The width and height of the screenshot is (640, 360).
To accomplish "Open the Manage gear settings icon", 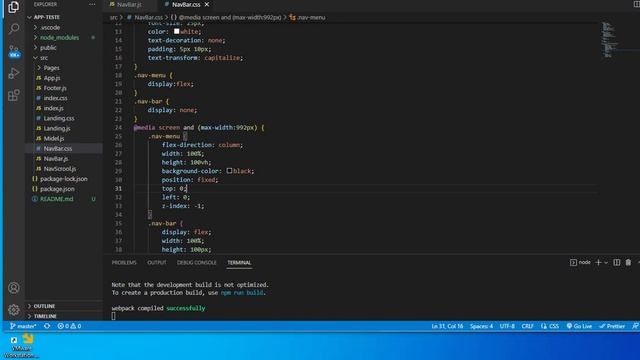I will [13, 310].
